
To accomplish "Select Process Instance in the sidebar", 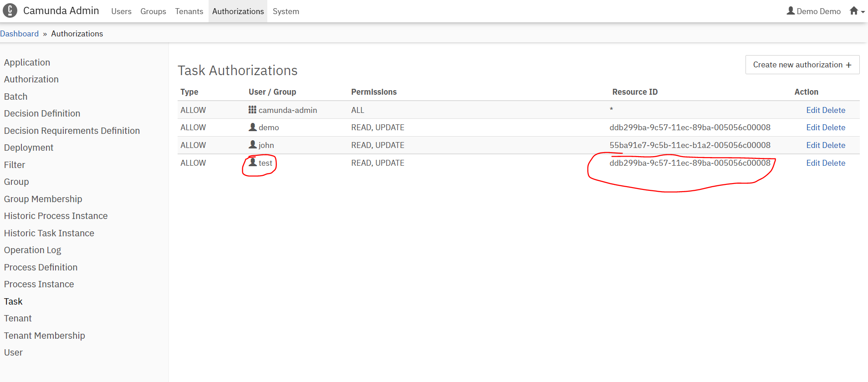I will 39,284.
